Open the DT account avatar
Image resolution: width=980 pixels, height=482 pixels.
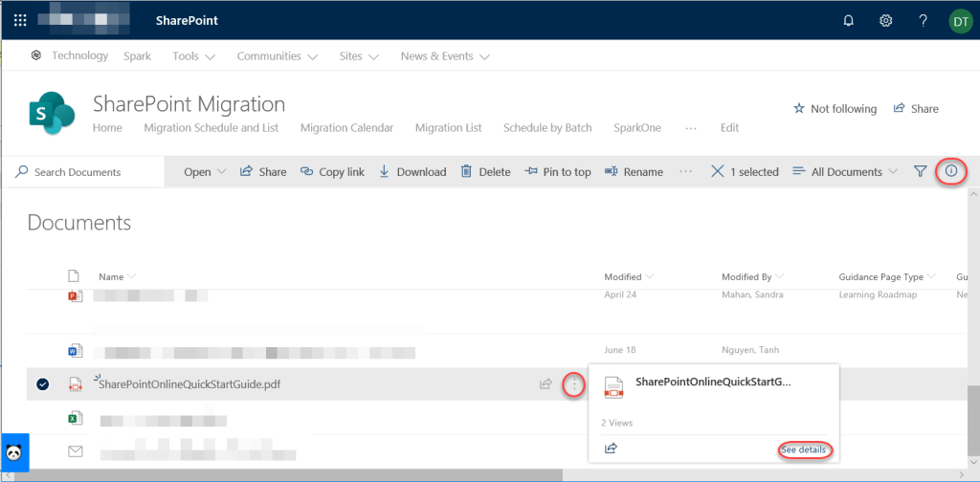click(x=960, y=21)
